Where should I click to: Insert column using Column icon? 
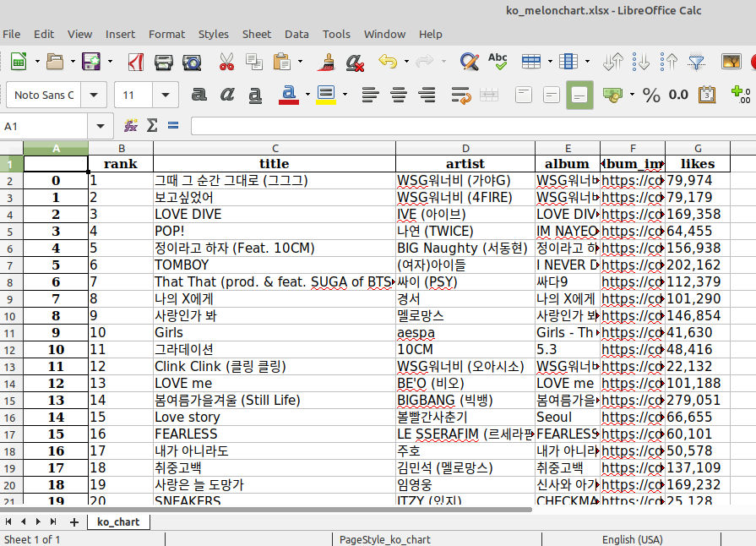[x=568, y=62]
